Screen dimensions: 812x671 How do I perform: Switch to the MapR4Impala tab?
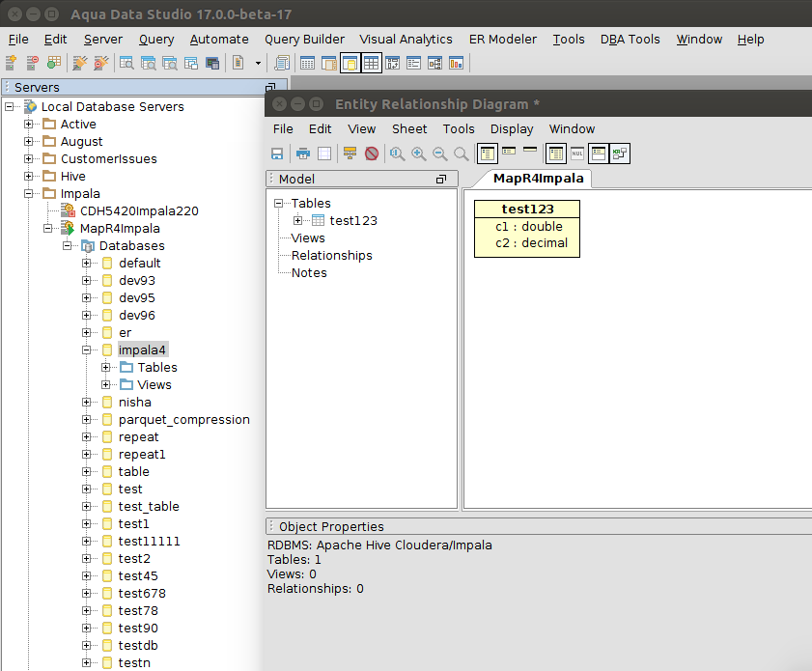coord(538,179)
